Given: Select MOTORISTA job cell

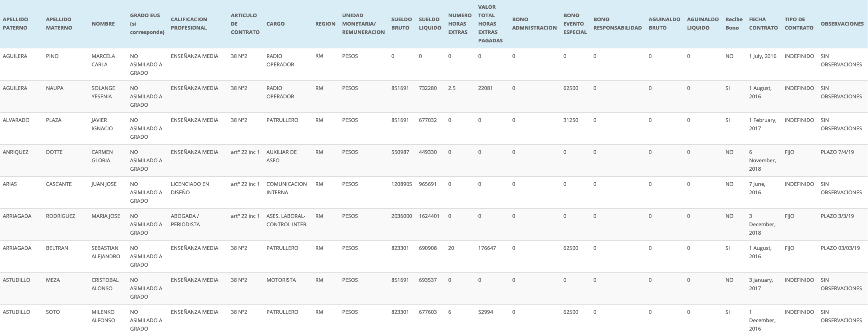Looking at the screenshot, I should tap(281, 280).
